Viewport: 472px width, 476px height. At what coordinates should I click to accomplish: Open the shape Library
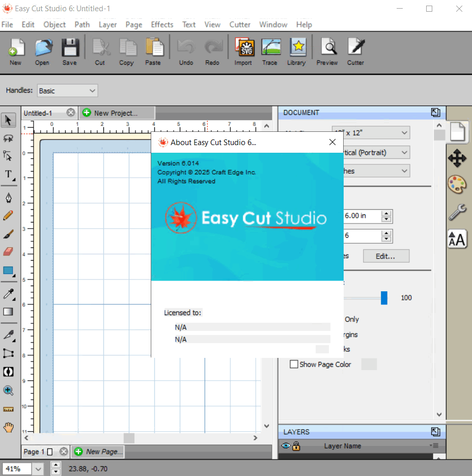(296, 51)
